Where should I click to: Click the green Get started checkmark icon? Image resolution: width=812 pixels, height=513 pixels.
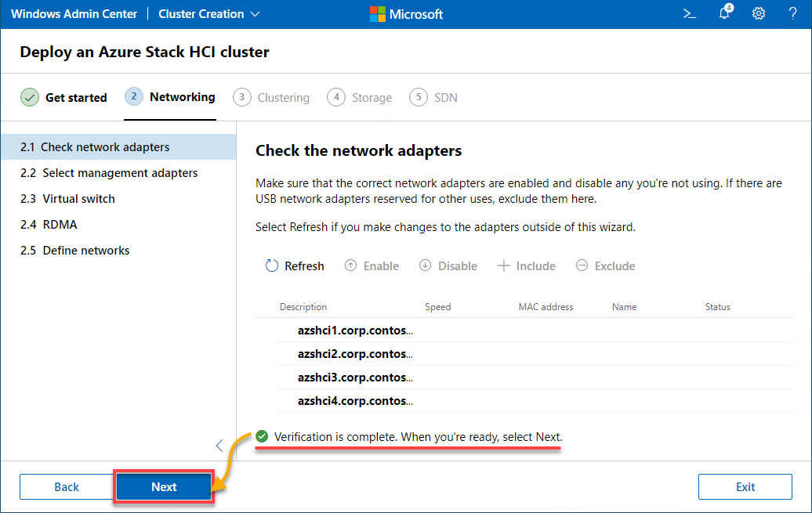pos(30,97)
